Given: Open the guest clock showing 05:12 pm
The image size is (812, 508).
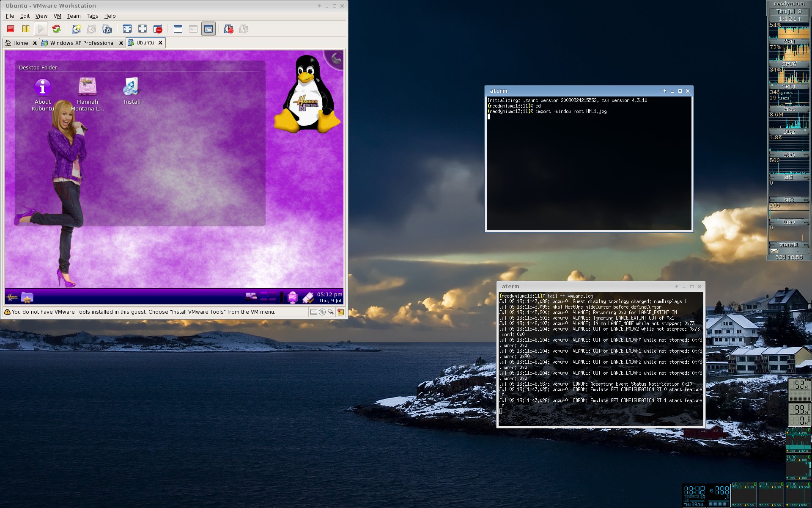Looking at the screenshot, I should (x=330, y=297).
